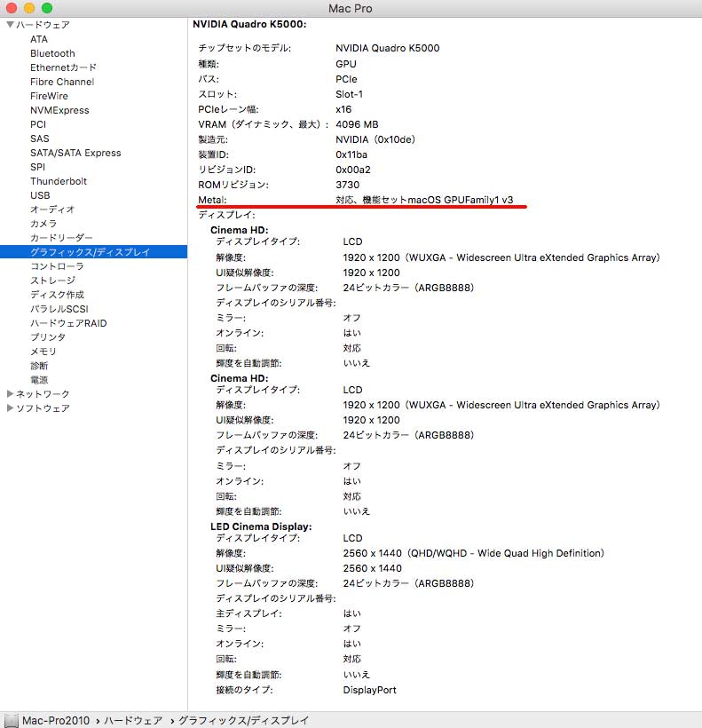This screenshot has height=728, width=702.
Task: Click the bus value PCIe
Action: point(346,79)
